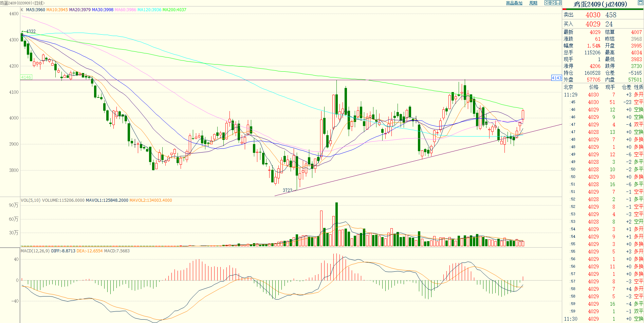Screen dimensions: 644x323
Task: Click the 跌停 value 3730
Action: click(637, 66)
